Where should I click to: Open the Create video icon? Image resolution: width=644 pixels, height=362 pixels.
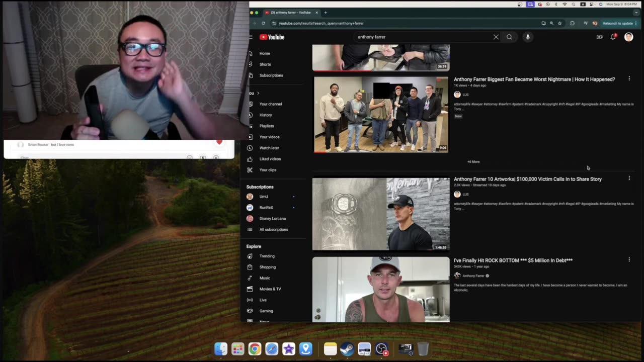point(599,37)
